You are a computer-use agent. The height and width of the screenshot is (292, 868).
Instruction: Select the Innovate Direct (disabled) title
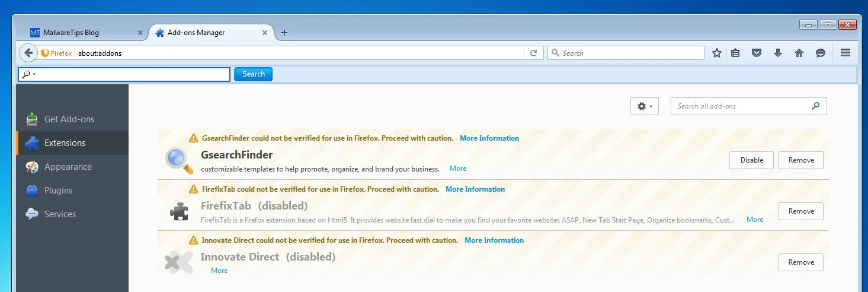[x=268, y=257]
